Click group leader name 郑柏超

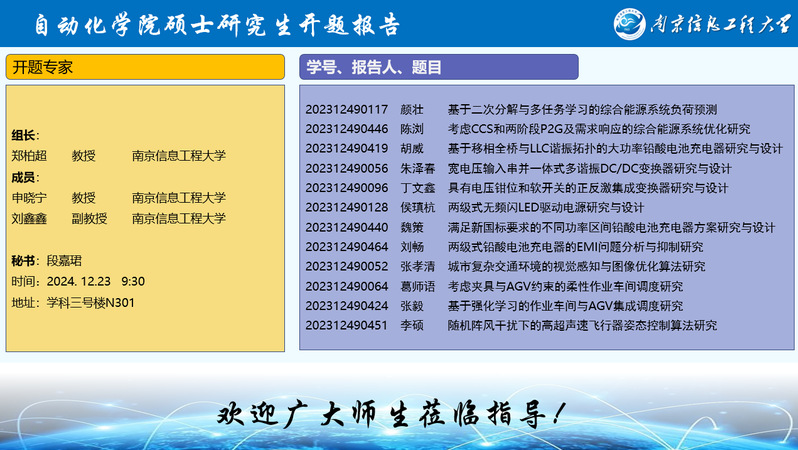29,156
